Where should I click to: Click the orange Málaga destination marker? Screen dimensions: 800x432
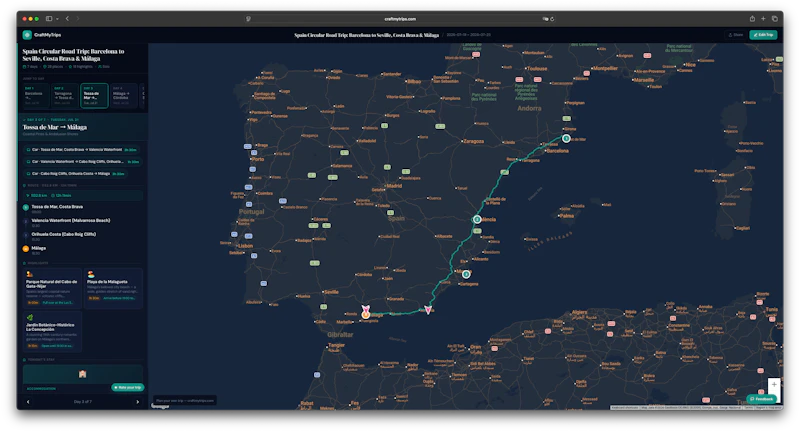tap(366, 315)
